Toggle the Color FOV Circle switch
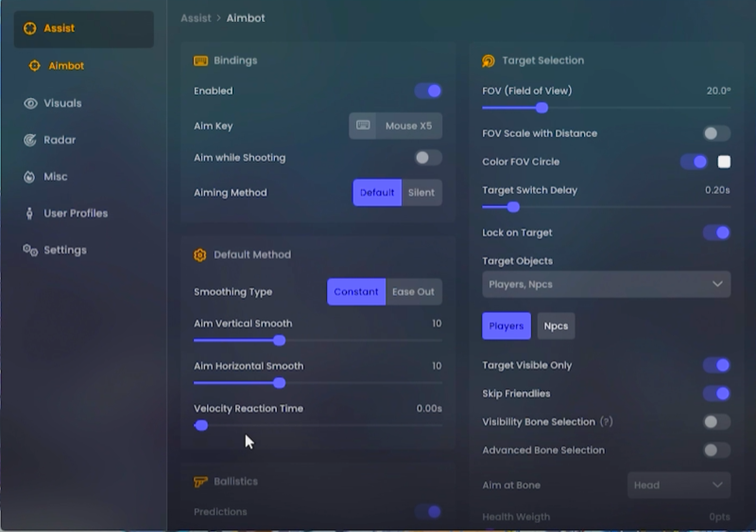This screenshot has width=756, height=532. (694, 162)
